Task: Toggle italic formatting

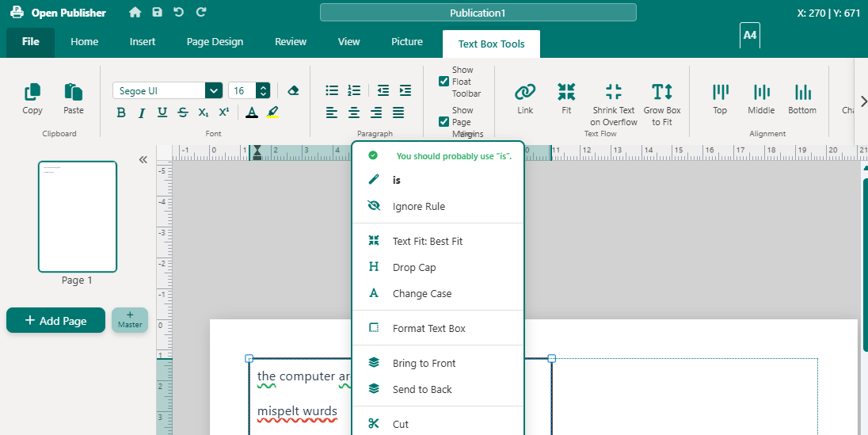Action: (x=141, y=113)
